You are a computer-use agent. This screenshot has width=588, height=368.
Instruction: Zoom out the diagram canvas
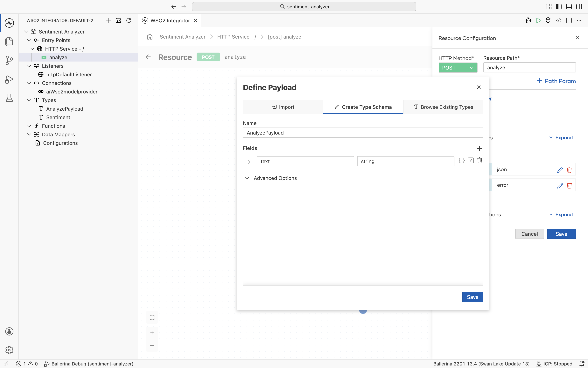coord(152,345)
